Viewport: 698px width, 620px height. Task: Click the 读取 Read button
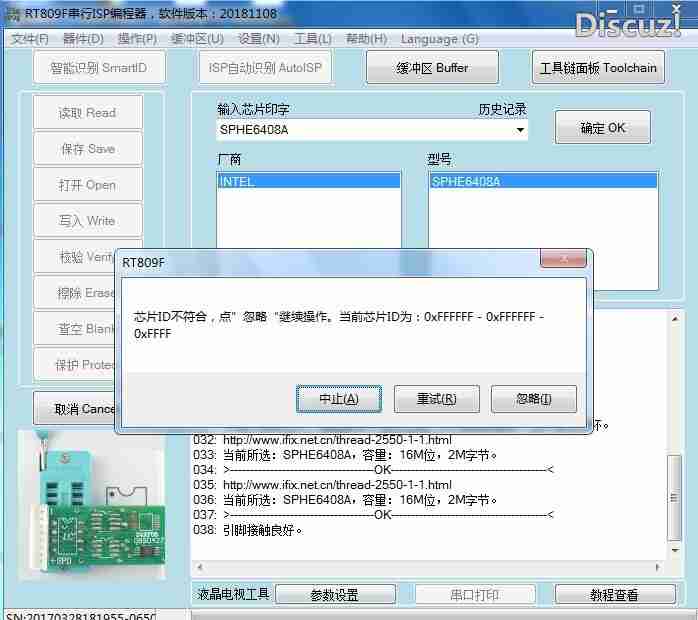pyautogui.click(x=88, y=113)
